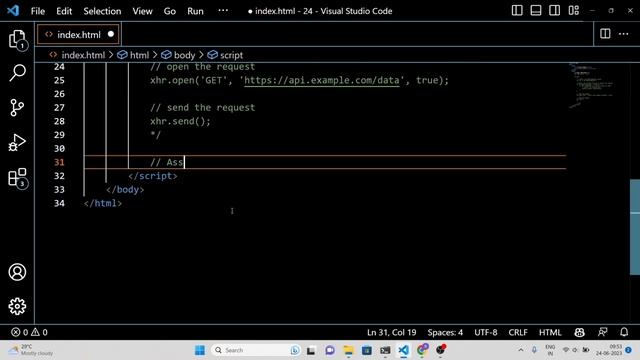The width and height of the screenshot is (640, 360).
Task: Click the VS Code logo icon
Action: click(13, 11)
